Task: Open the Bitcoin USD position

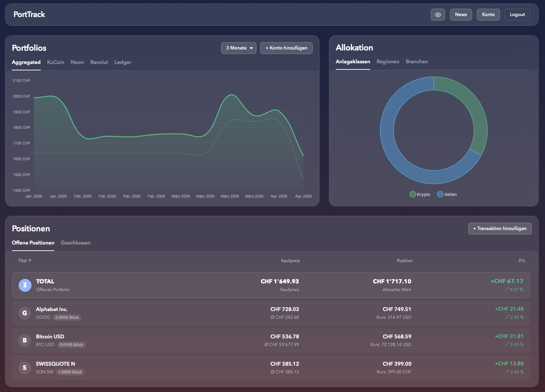Action: [x=271, y=341]
